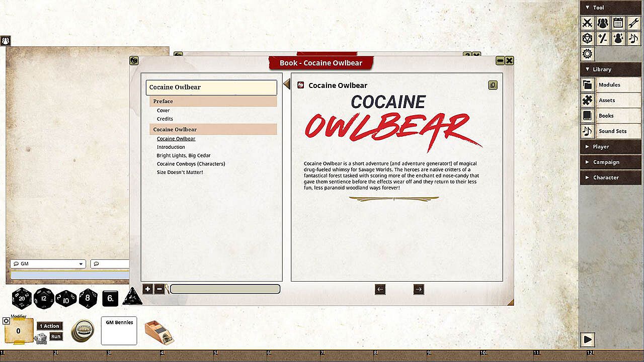Pick the d8 die
This screenshot has height=362, width=644.
tap(88, 298)
